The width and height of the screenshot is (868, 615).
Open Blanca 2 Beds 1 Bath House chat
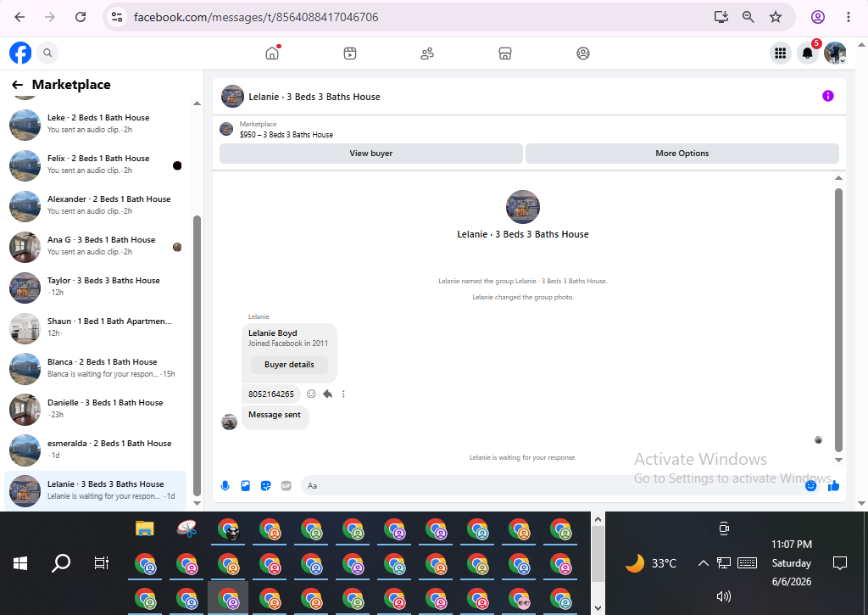(x=95, y=368)
